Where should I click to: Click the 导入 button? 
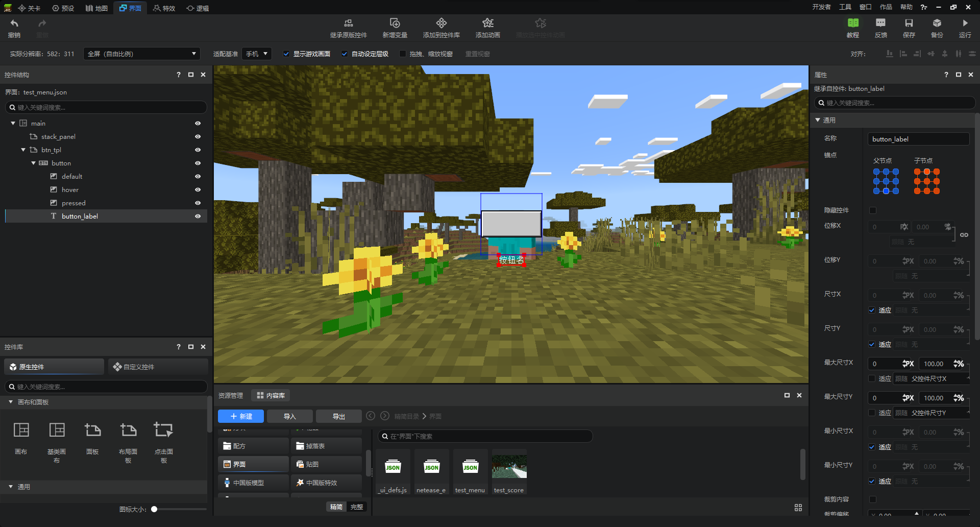(x=289, y=416)
